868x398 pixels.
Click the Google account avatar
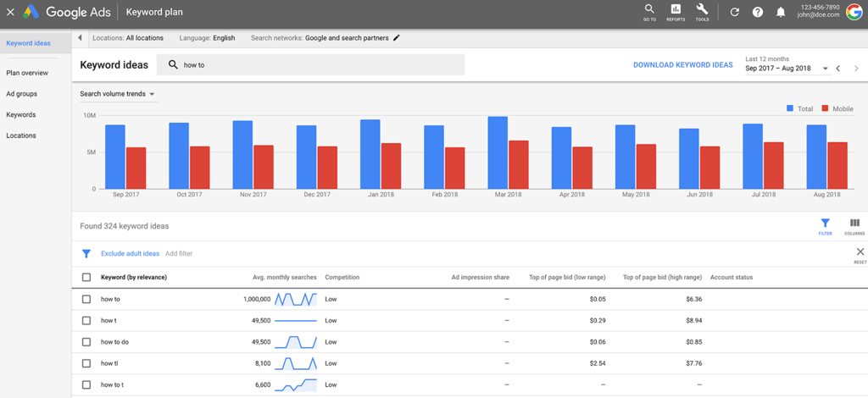point(854,12)
